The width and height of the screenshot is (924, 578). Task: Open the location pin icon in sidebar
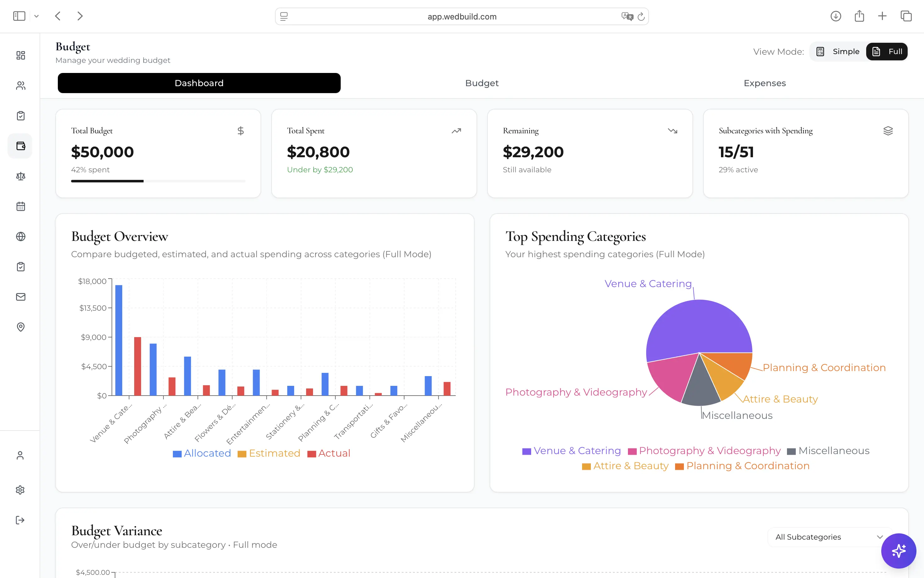(21, 327)
